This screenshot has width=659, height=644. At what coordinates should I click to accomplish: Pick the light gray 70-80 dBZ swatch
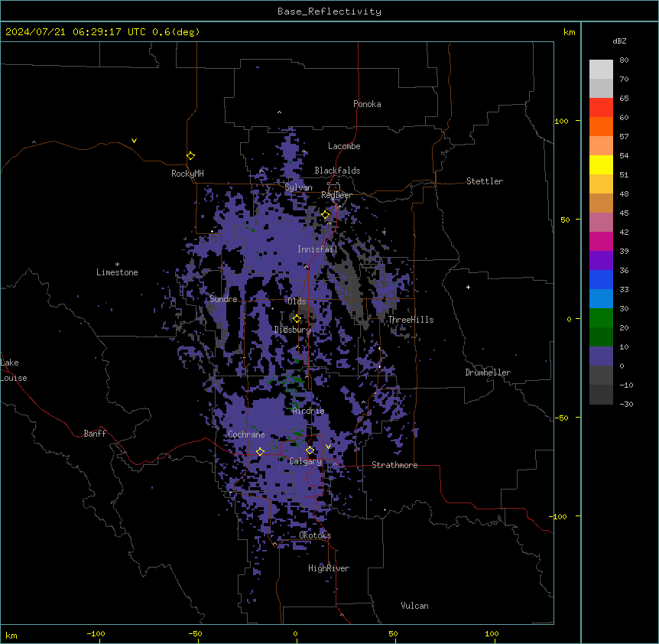tap(601, 70)
